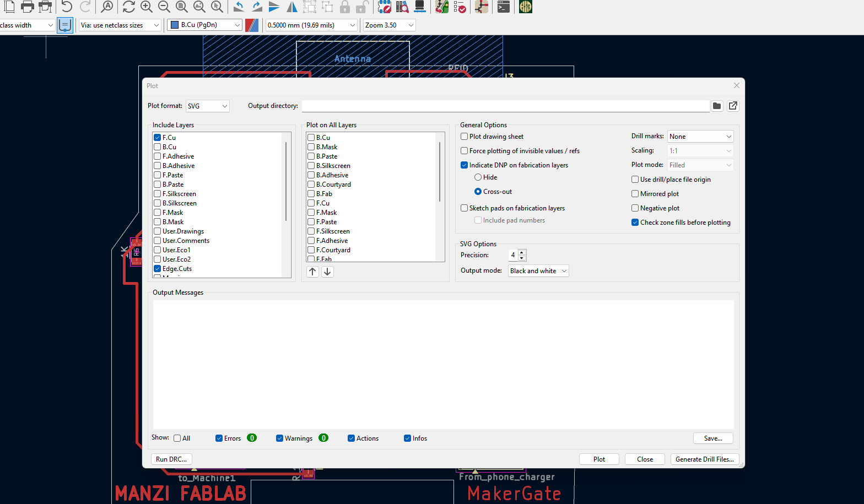Viewport: 864px width, 504px height.
Task: Update PCB from schematic
Action: click(441, 7)
